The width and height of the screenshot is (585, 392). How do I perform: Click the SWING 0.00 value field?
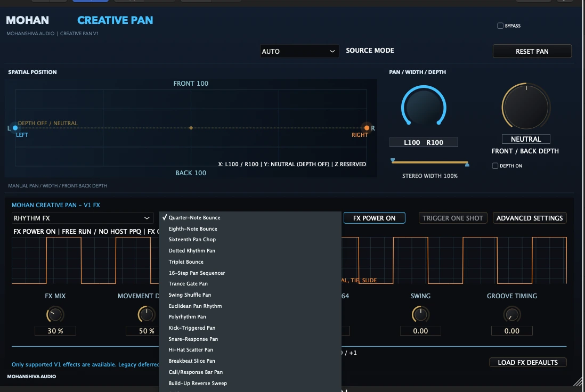420,331
